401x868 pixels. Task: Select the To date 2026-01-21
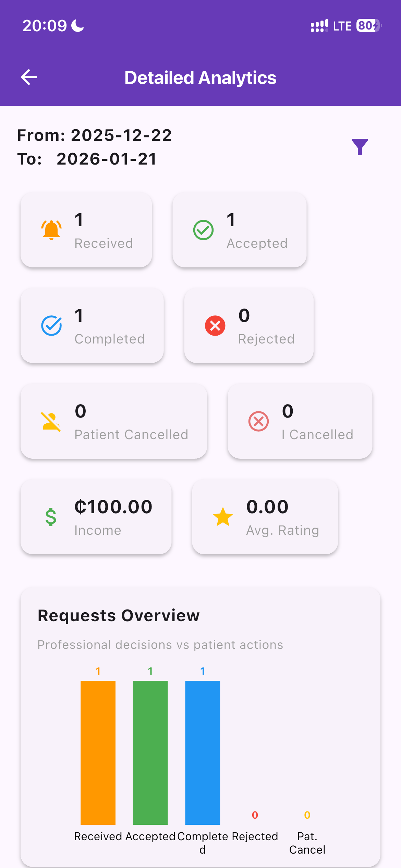click(x=107, y=159)
